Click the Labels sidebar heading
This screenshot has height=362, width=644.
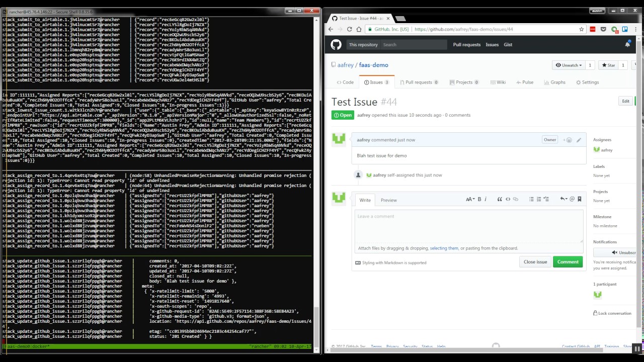[599, 166]
